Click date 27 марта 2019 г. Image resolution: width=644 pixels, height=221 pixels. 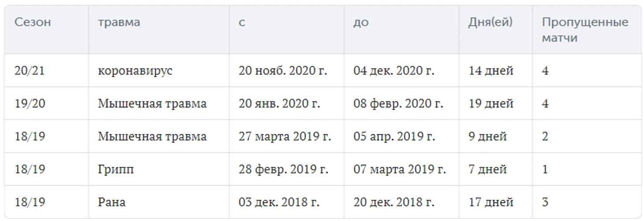pos(285,136)
